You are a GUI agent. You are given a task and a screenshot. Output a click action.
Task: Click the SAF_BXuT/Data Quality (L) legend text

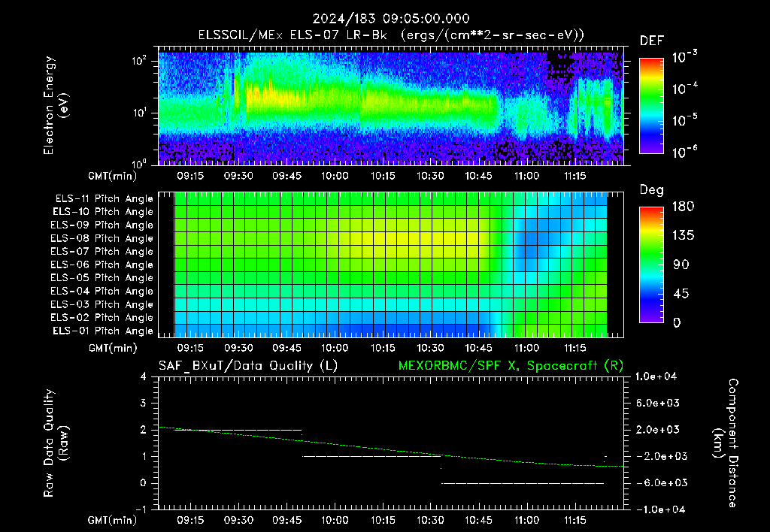pos(248,366)
